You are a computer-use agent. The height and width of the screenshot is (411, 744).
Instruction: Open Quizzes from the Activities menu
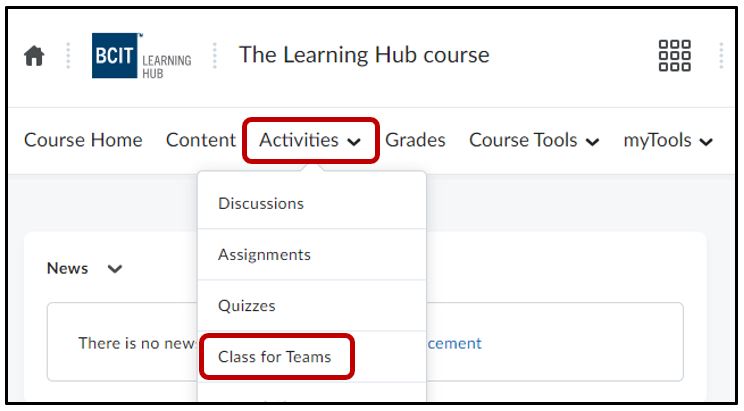[x=247, y=305]
